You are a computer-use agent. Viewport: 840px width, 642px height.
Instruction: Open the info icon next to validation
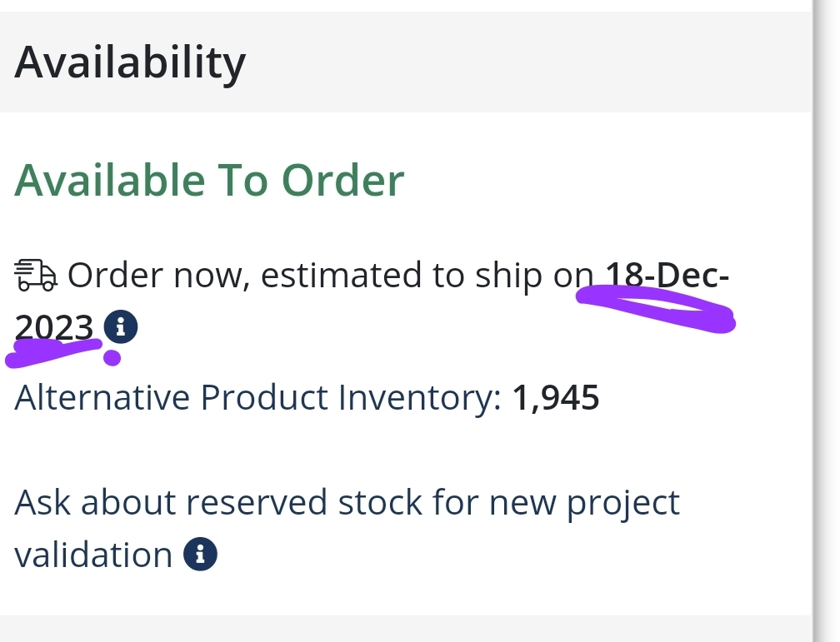(x=200, y=554)
